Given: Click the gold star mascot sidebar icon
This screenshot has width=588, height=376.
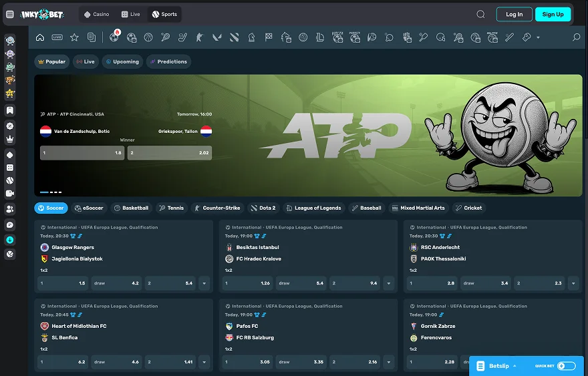Looking at the screenshot, I should [x=10, y=93].
